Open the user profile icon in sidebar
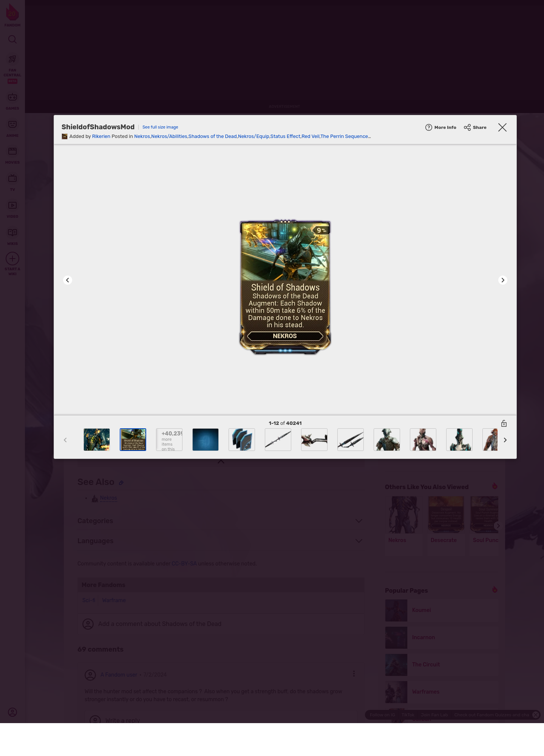The width and height of the screenshot is (544, 756). (12, 712)
